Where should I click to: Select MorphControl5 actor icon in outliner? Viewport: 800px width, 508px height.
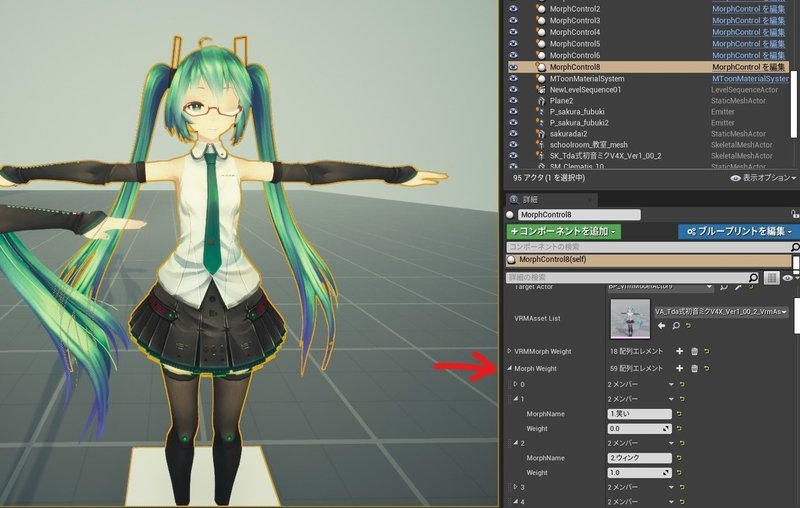point(541,44)
